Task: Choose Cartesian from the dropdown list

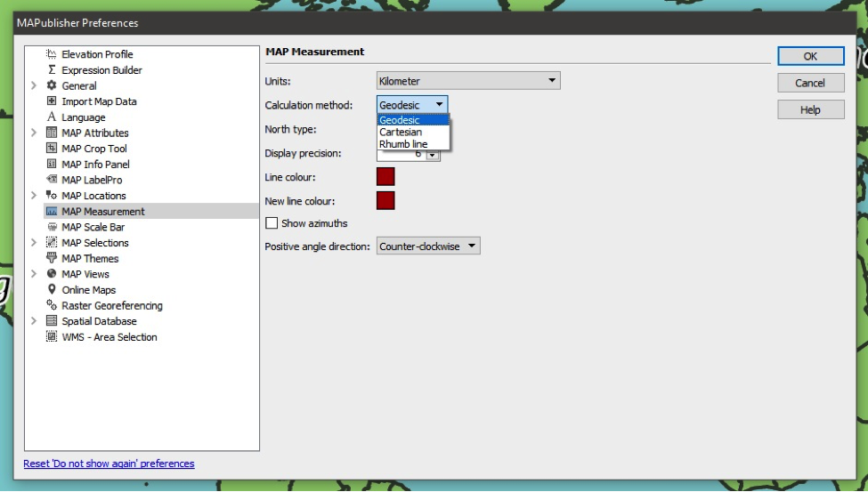Action: click(413, 132)
